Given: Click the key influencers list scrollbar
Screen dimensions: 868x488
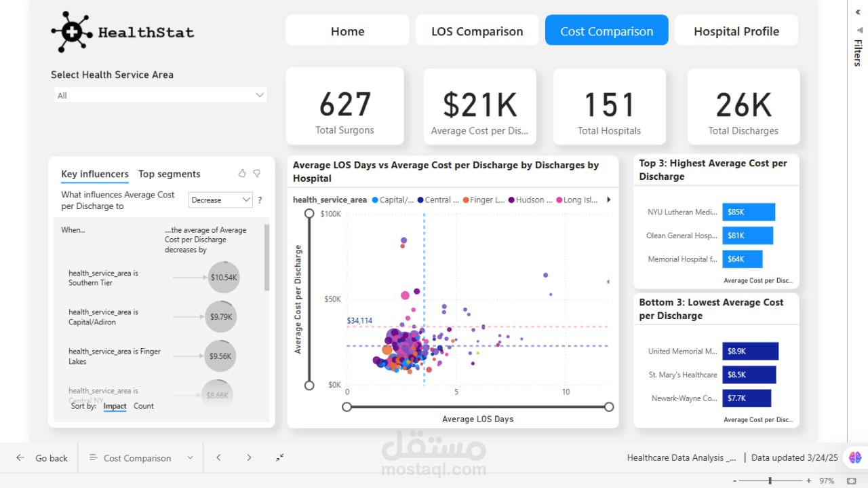Looking at the screenshot, I should [x=267, y=258].
